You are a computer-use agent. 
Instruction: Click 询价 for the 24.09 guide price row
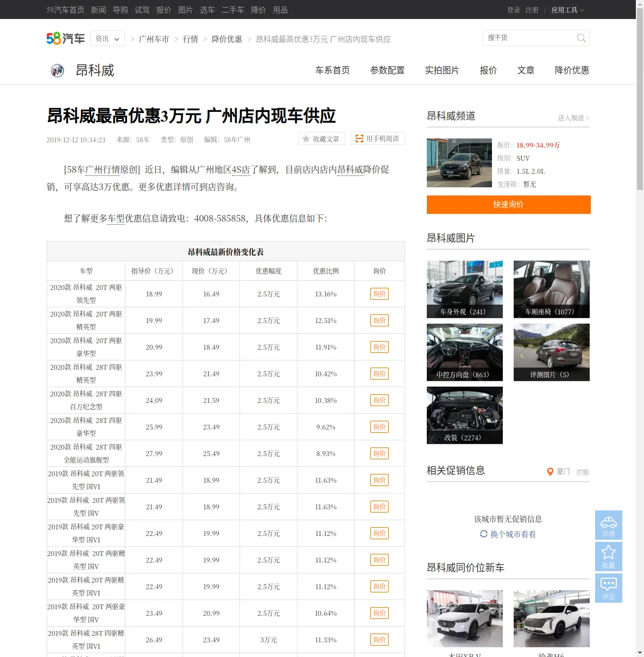pyautogui.click(x=380, y=400)
